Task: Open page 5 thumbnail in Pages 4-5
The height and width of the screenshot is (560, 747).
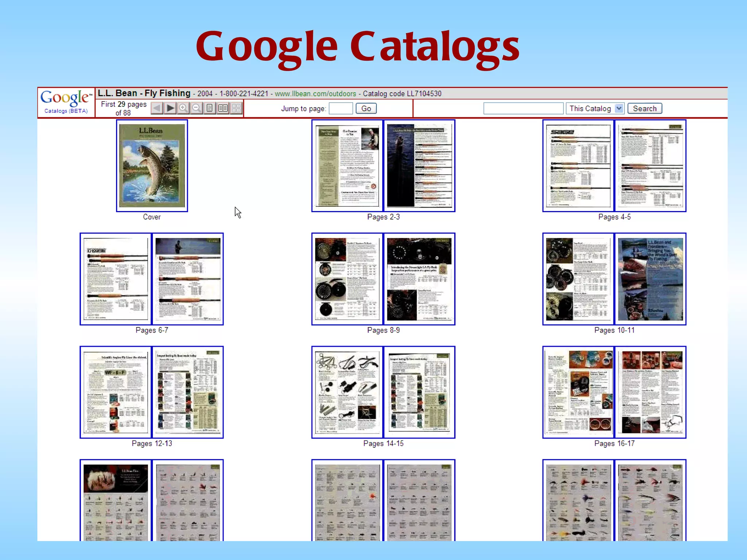Action: tap(651, 166)
